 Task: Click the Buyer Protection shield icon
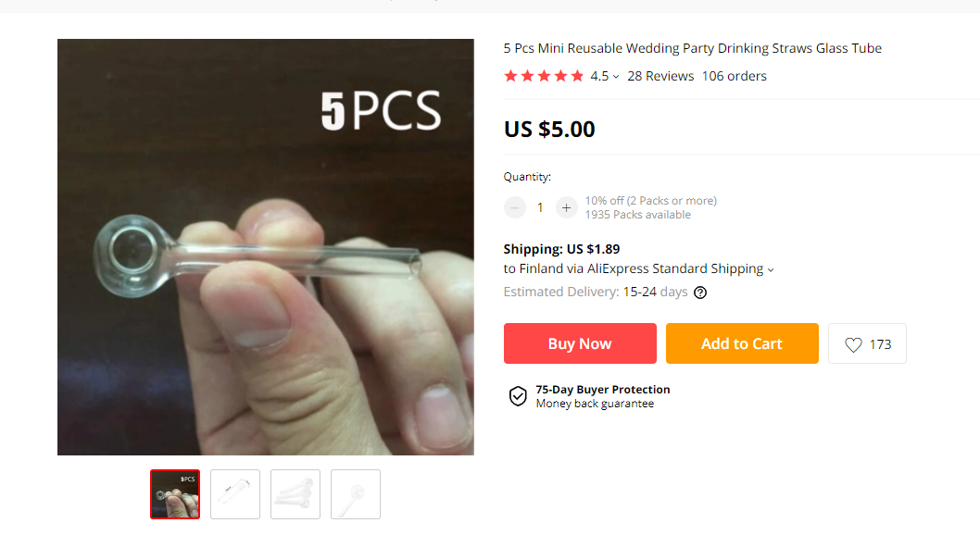(x=518, y=396)
